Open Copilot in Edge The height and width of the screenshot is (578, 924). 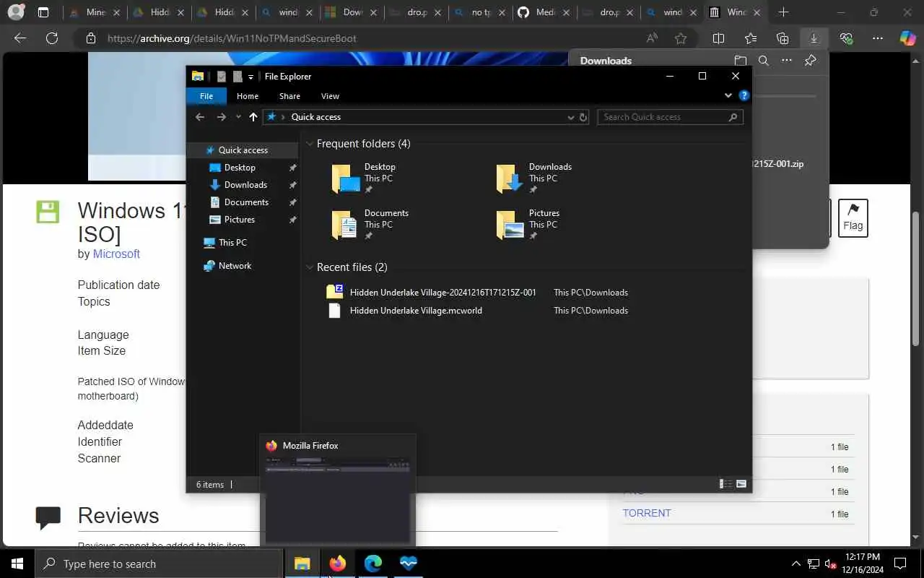pos(907,38)
